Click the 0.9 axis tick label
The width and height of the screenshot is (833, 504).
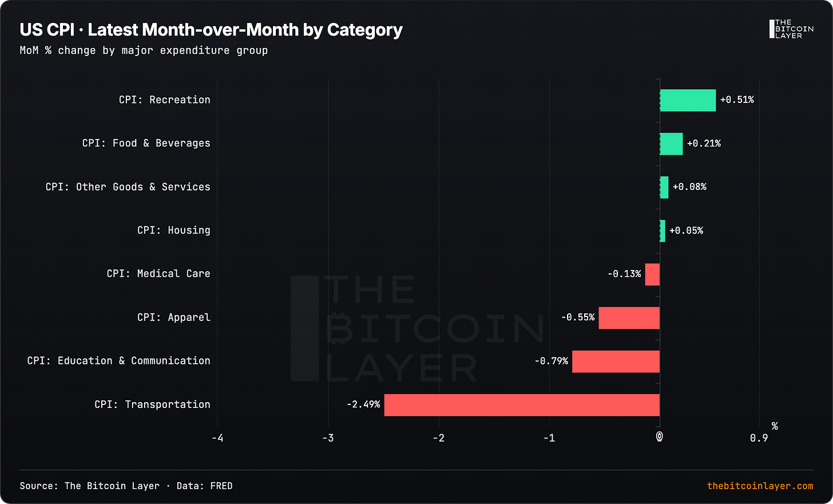759,438
